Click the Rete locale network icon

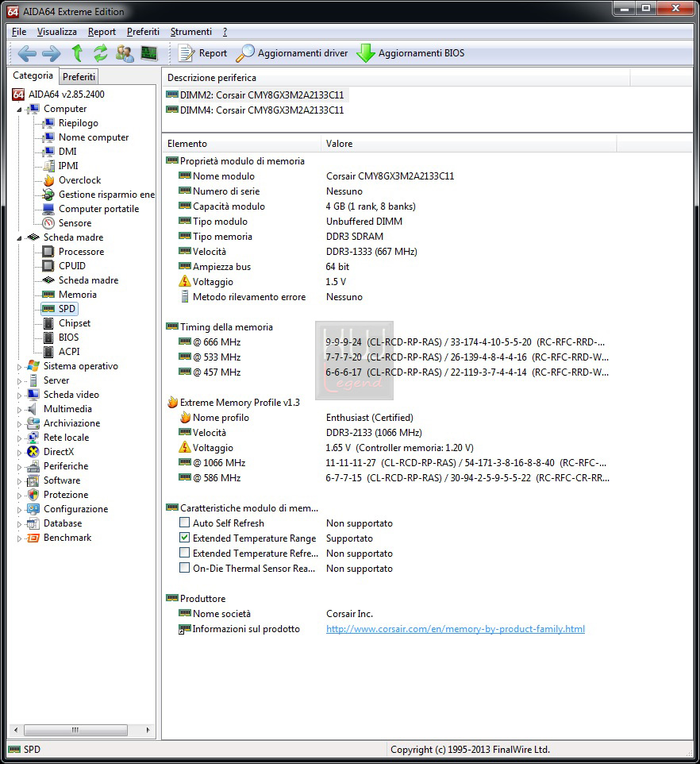[x=33, y=438]
